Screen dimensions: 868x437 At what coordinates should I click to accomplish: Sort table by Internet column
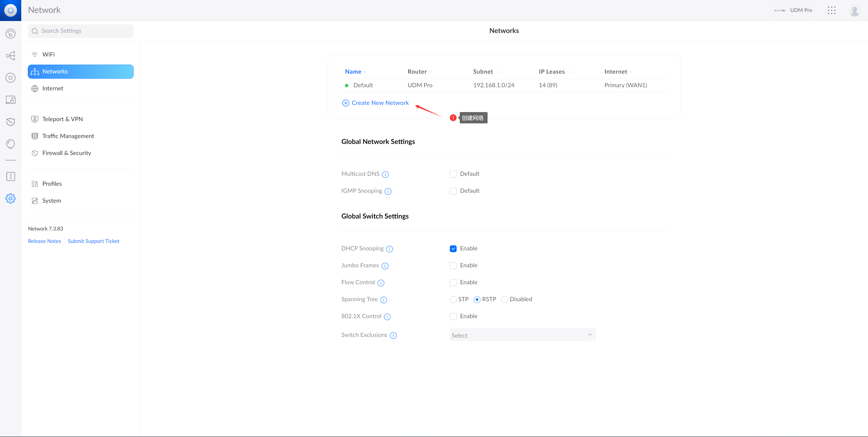[x=618, y=72]
